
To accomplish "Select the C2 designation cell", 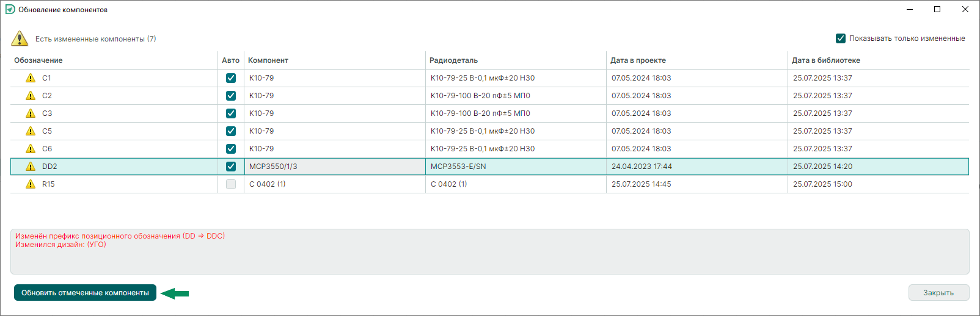I will point(114,96).
